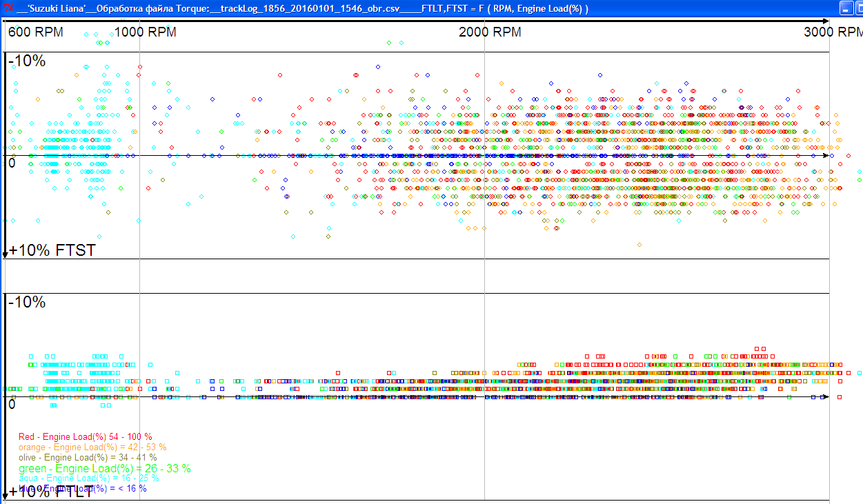Click the -10% label of FTST chart
This screenshot has height=504, width=863.
click(x=27, y=61)
